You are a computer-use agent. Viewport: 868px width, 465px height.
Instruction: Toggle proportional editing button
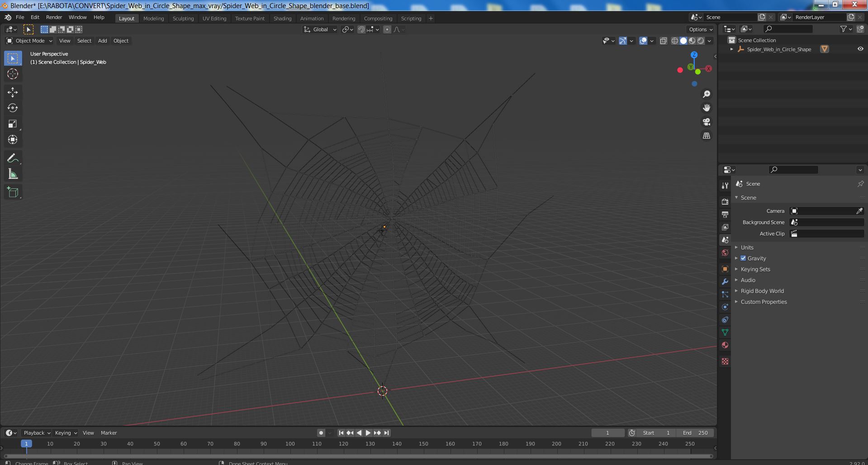tap(387, 29)
